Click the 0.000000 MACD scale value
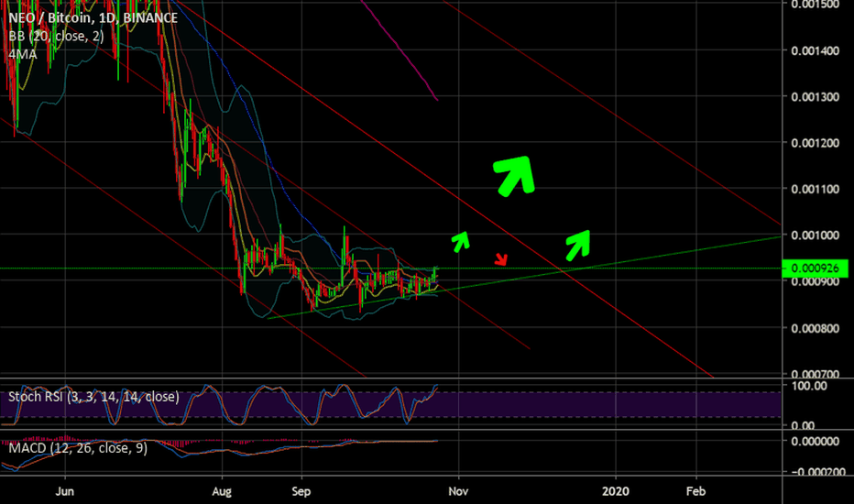The height and width of the screenshot is (504, 854). coord(816,442)
